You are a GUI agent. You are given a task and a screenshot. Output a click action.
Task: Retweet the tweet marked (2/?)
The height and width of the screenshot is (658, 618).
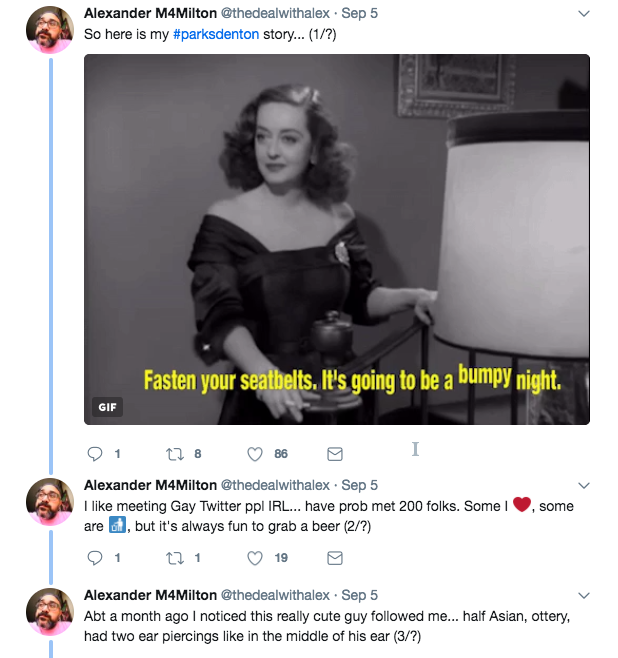click(x=175, y=558)
